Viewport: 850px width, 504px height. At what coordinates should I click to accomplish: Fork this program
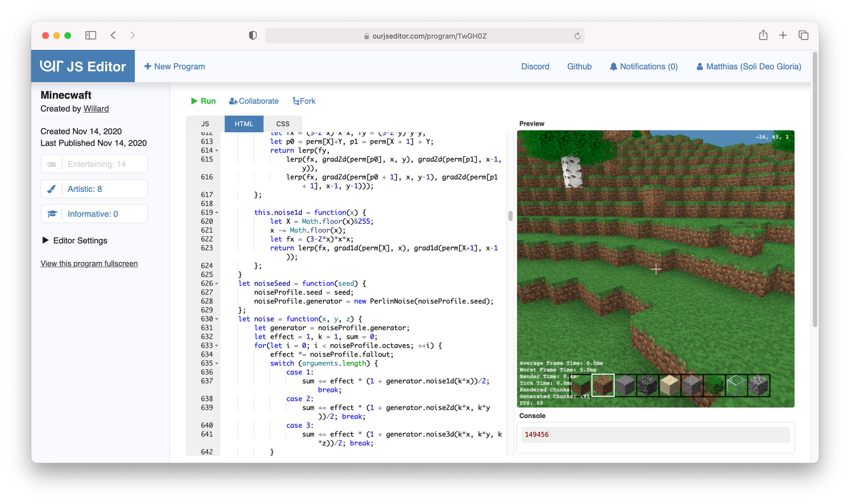click(304, 101)
